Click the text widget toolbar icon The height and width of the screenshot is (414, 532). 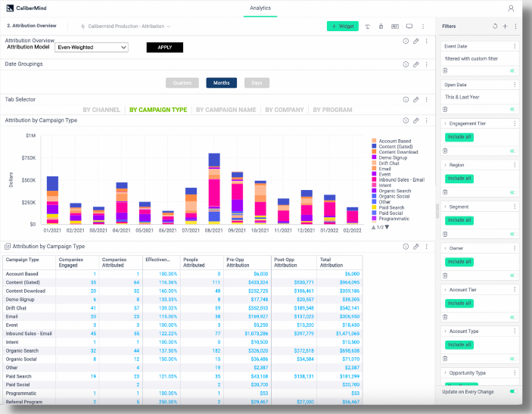coord(368,26)
